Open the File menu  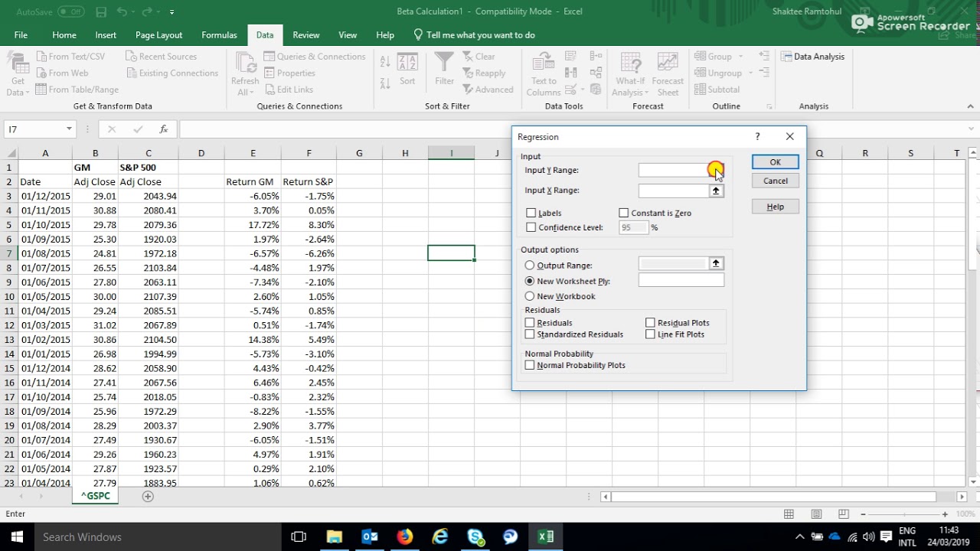click(21, 35)
